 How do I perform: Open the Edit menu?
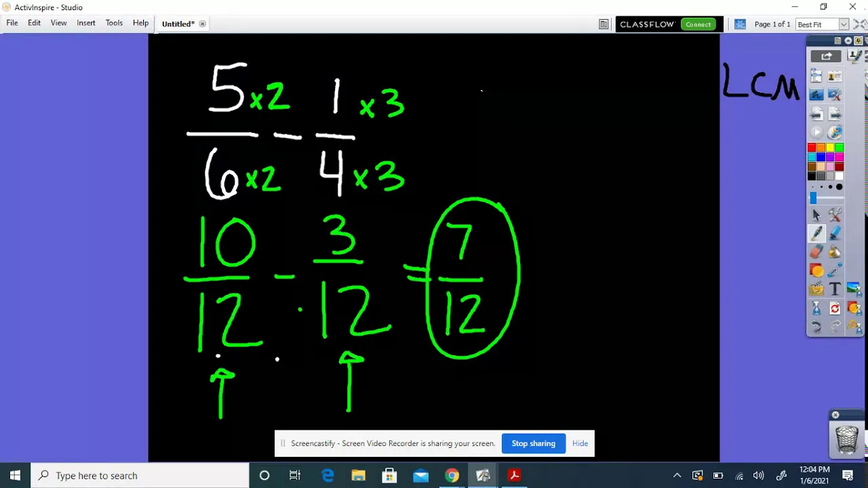[34, 23]
